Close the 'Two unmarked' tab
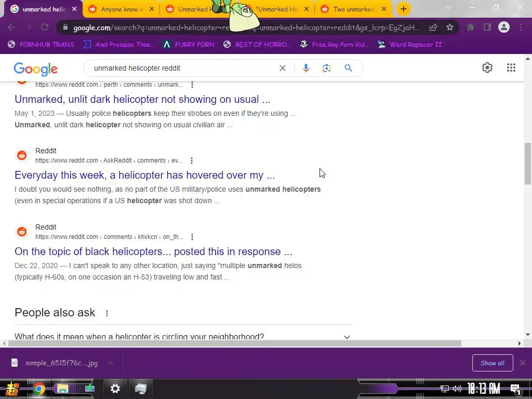The image size is (532, 399). (384, 9)
